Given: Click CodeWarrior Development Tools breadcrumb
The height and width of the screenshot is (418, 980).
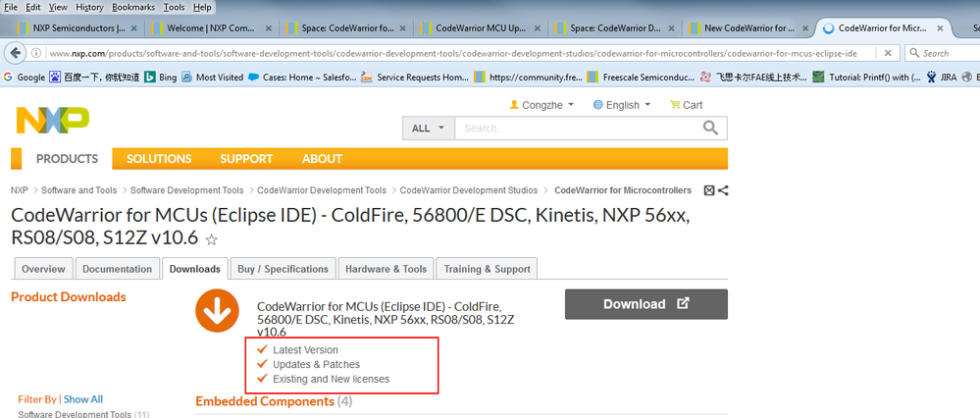Looking at the screenshot, I should click(x=322, y=190).
